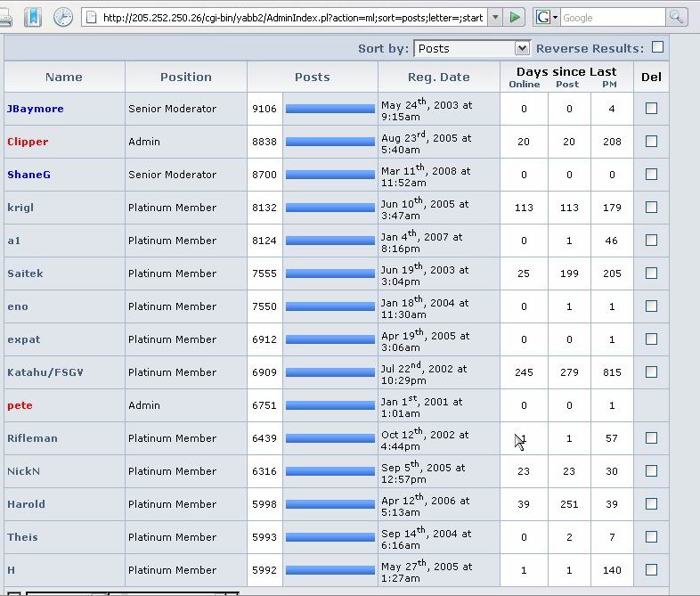Open the history clock icon

63,17
